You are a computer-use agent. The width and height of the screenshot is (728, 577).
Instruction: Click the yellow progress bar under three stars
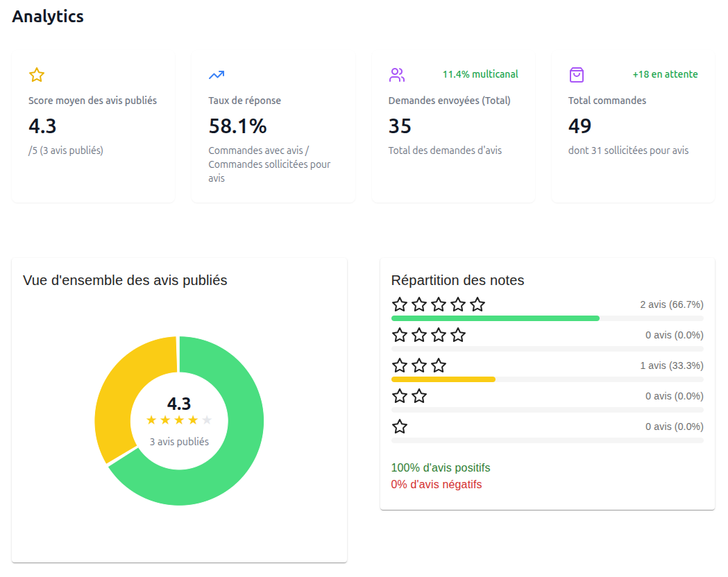click(x=443, y=379)
